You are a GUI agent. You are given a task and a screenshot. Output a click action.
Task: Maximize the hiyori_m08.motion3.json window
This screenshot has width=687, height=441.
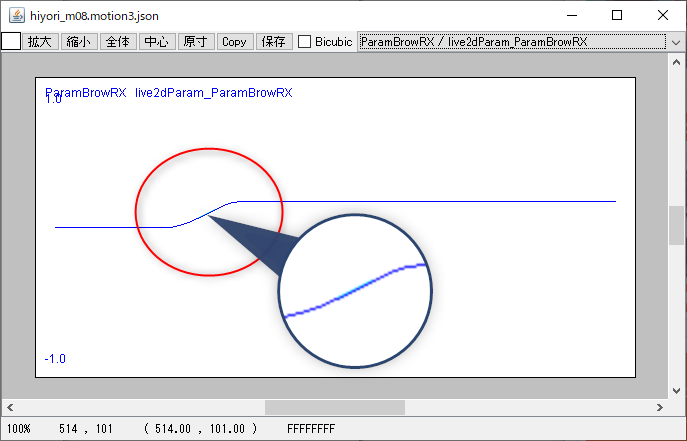point(617,16)
